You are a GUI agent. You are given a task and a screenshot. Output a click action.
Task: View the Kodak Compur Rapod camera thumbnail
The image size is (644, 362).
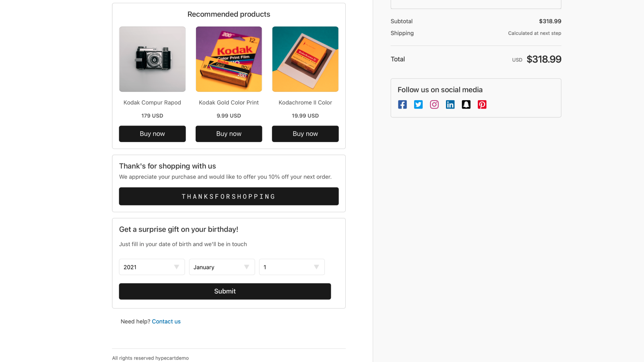(x=152, y=59)
